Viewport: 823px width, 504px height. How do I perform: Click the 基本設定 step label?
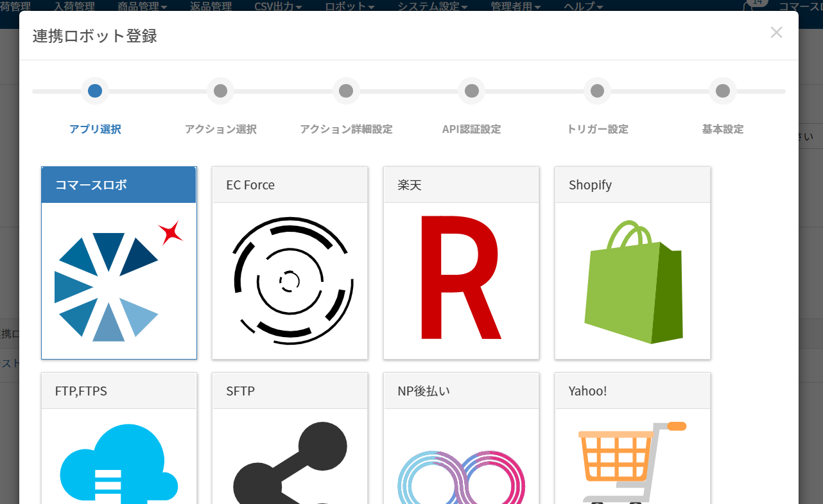(723, 129)
